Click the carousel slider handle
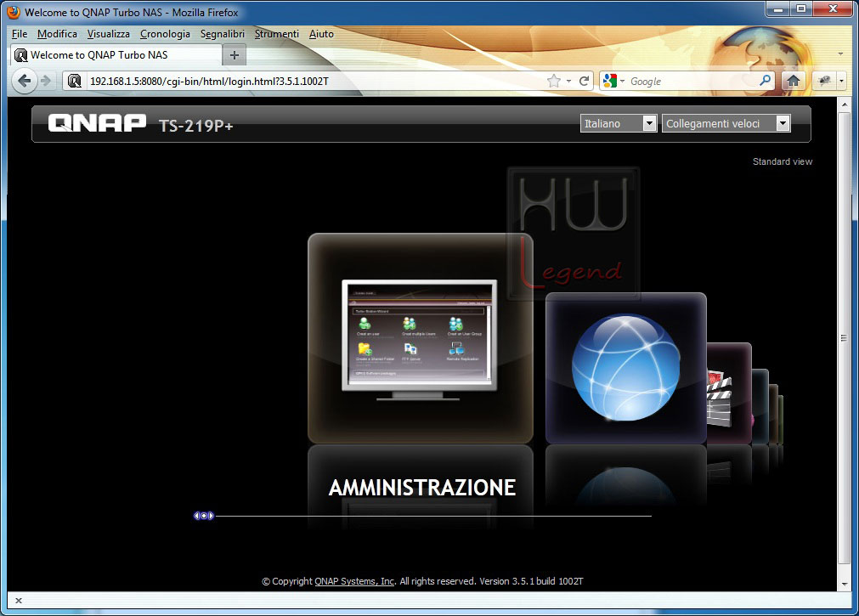The height and width of the screenshot is (616, 859). coord(204,516)
